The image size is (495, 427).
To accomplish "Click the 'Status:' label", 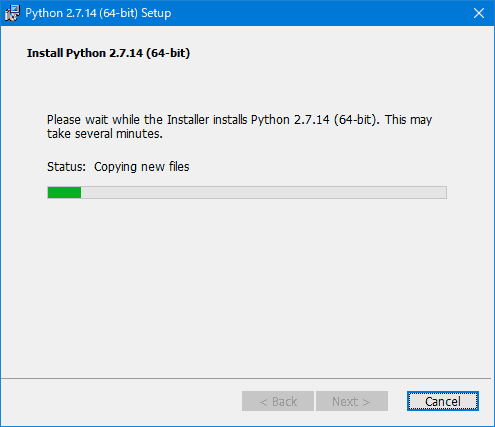I will pos(66,167).
